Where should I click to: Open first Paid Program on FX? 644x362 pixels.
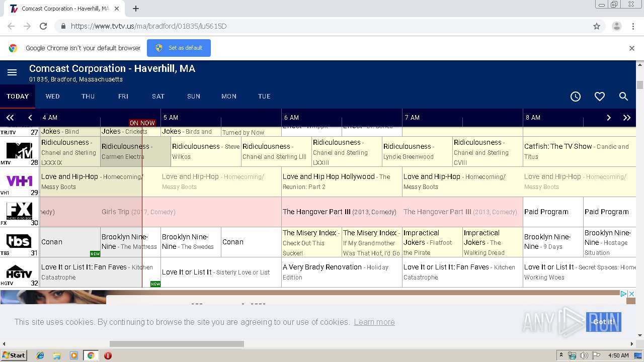(x=553, y=212)
